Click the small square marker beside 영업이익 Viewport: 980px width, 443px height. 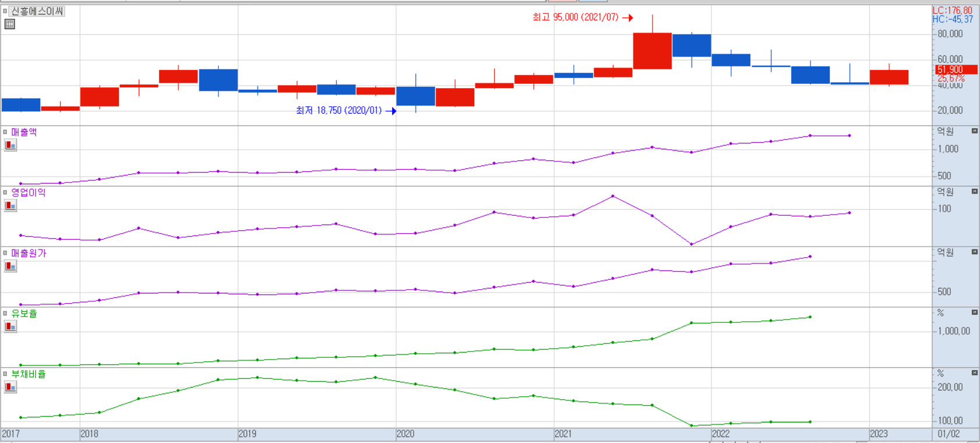pos(5,192)
